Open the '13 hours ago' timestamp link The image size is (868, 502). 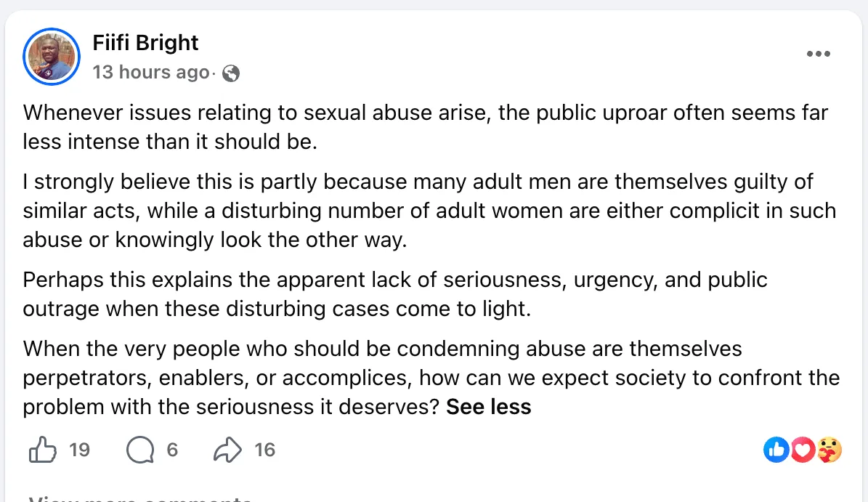[150, 72]
